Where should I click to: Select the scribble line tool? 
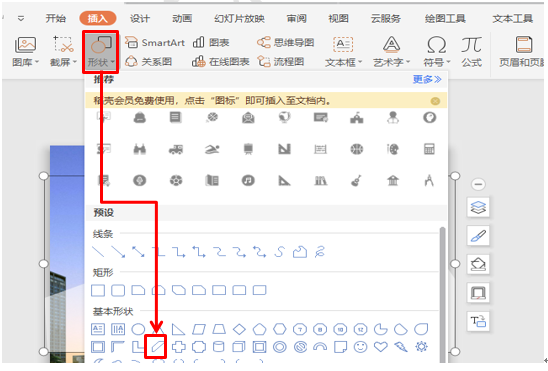tap(320, 252)
